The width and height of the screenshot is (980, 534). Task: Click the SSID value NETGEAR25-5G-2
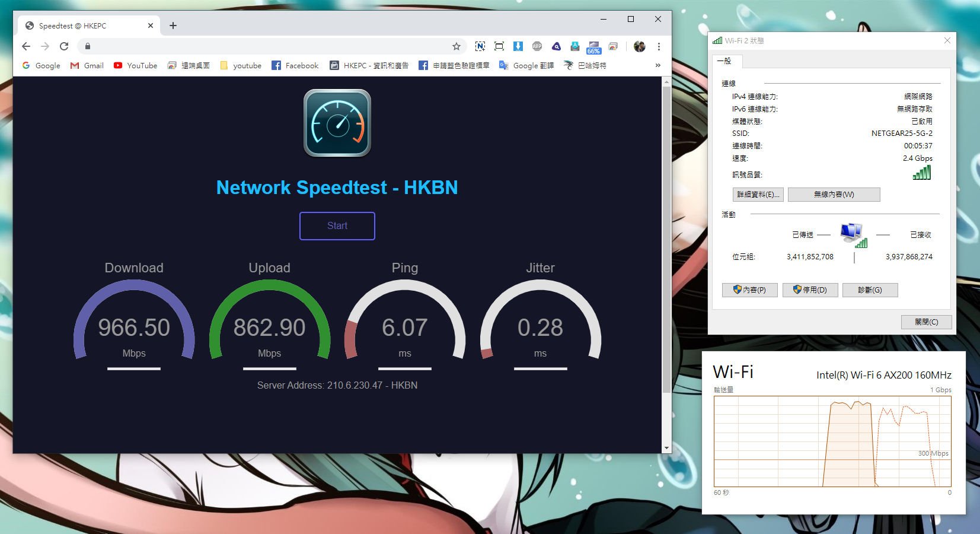coord(902,133)
